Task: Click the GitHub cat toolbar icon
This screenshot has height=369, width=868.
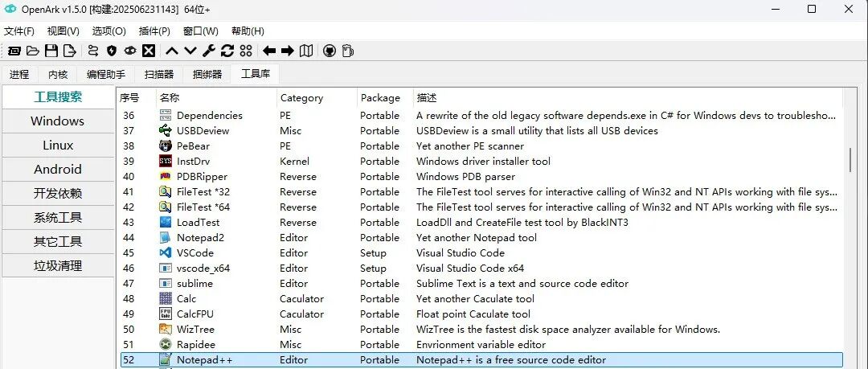Action: point(330,51)
